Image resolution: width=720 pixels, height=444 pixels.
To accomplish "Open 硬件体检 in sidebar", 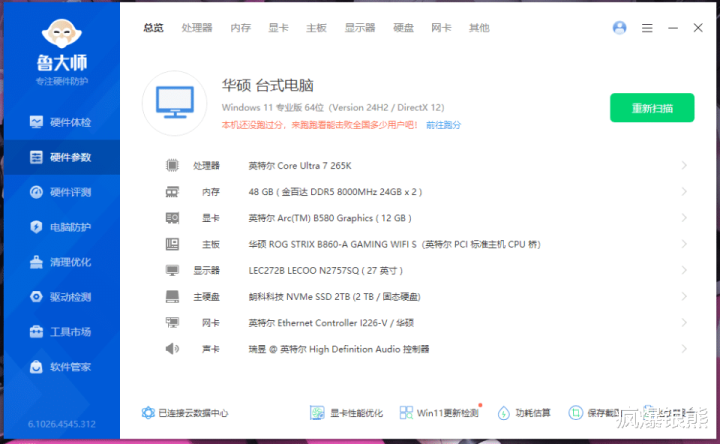I will click(x=62, y=122).
